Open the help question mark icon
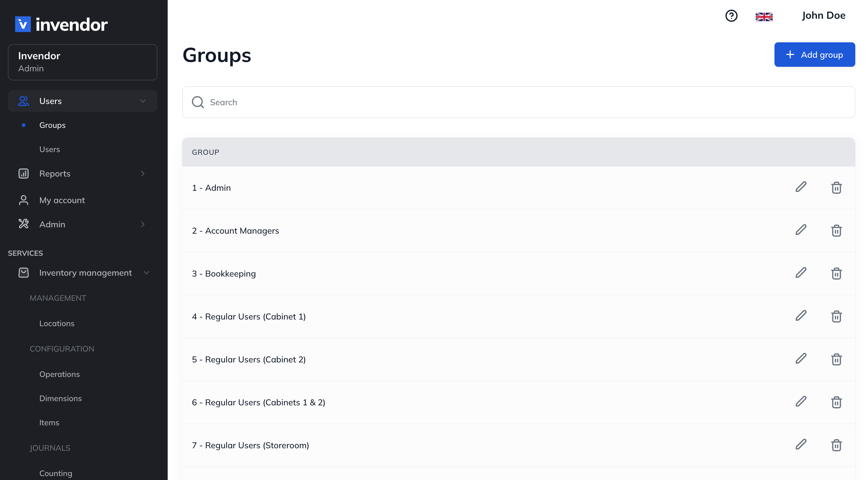Image resolution: width=868 pixels, height=480 pixels. tap(731, 16)
